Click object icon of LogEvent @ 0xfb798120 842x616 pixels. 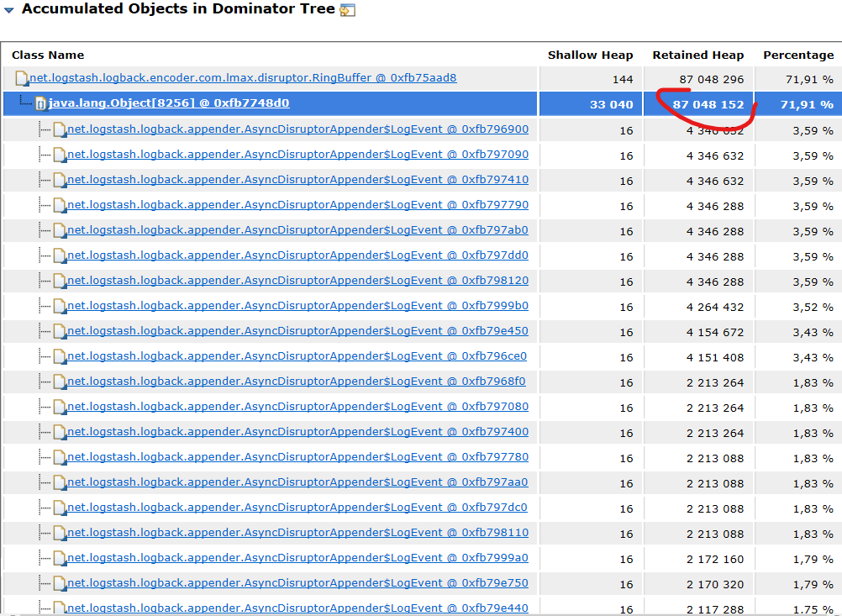click(60, 282)
